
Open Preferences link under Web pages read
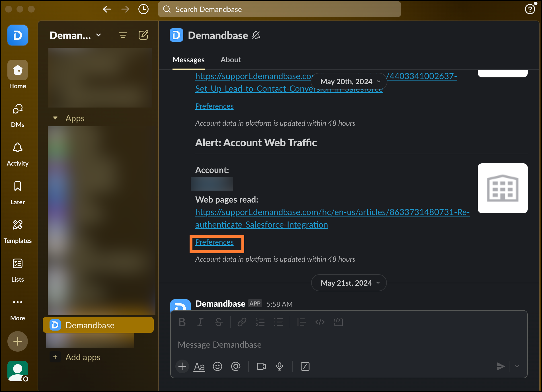tap(214, 242)
